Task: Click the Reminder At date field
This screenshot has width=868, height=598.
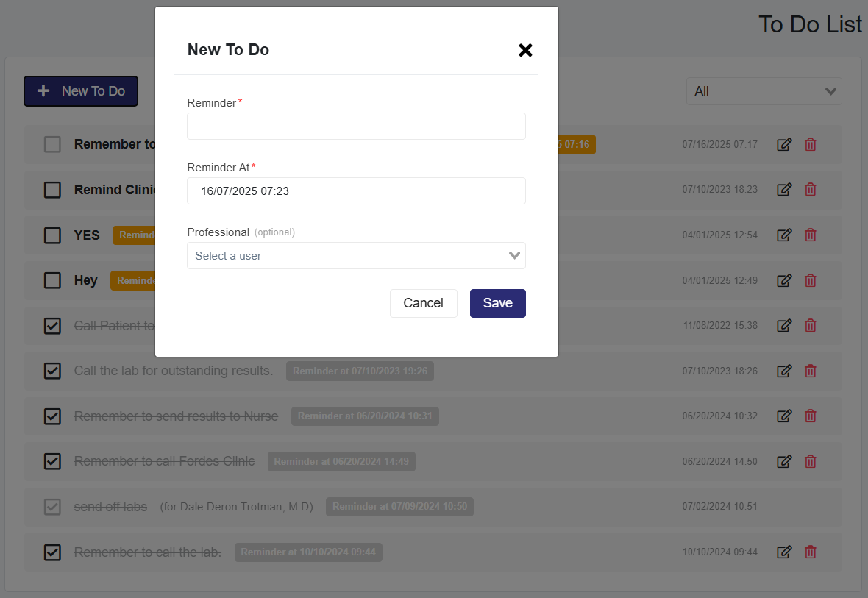Action: (x=356, y=191)
